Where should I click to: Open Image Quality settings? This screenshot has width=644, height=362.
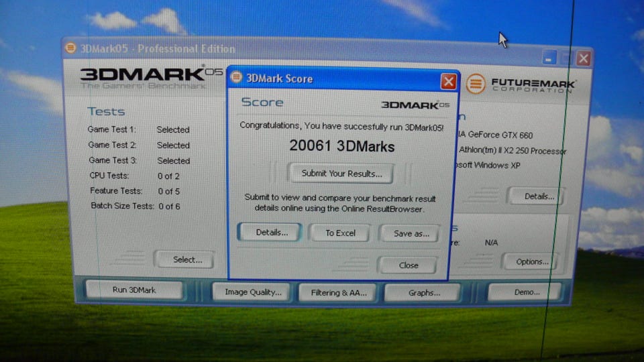(x=253, y=292)
